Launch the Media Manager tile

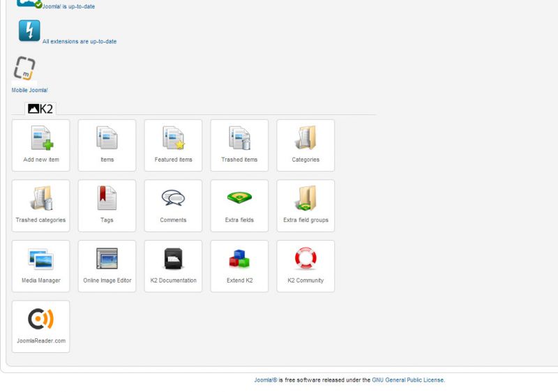coord(41,266)
